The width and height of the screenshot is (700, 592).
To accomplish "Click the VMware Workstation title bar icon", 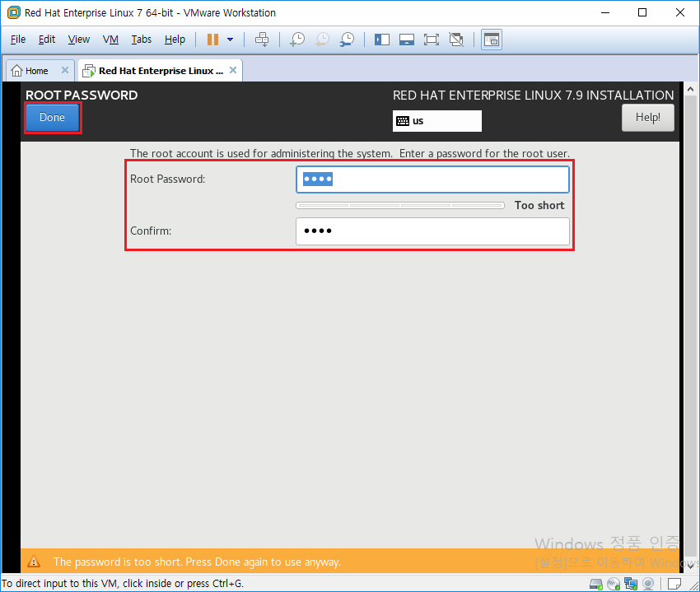I will (x=14, y=12).
